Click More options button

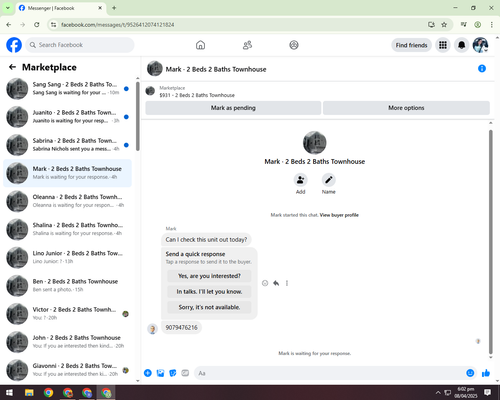point(406,108)
